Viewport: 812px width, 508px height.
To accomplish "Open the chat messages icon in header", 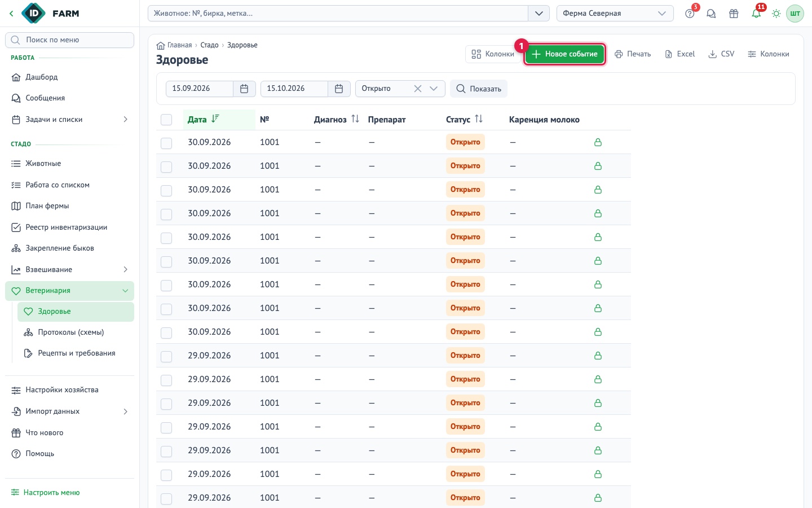I will [711, 14].
